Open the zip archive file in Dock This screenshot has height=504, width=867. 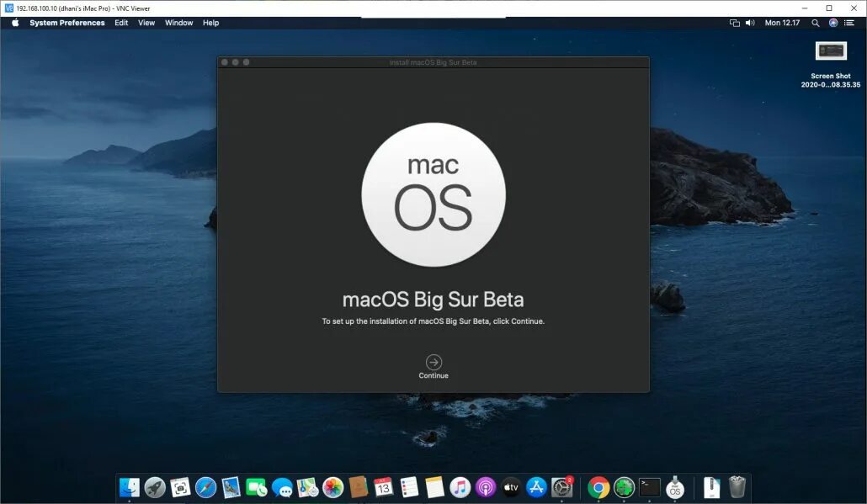(x=711, y=487)
